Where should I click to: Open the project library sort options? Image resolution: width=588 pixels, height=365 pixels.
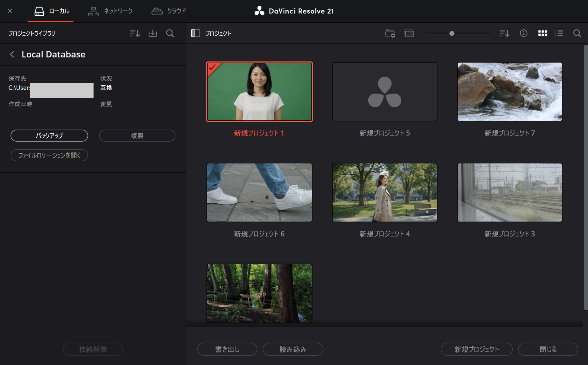[x=135, y=33]
